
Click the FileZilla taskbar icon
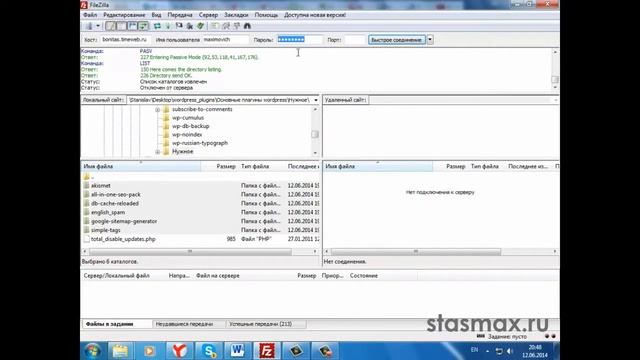(267, 351)
